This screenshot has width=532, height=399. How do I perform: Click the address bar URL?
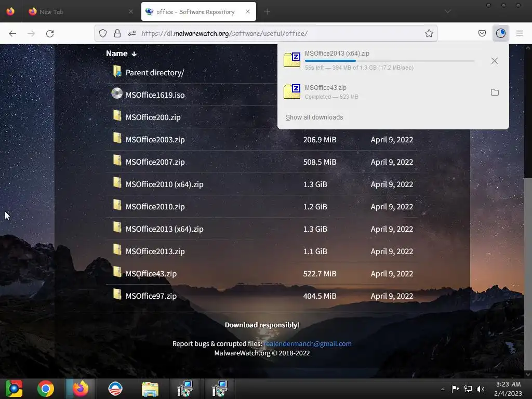click(224, 33)
